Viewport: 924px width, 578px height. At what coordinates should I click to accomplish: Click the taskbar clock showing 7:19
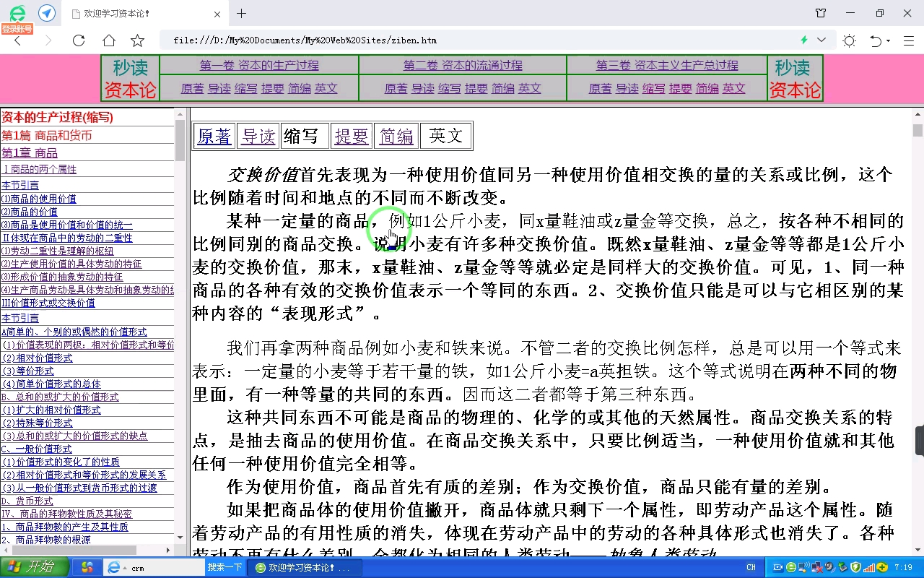[904, 568]
